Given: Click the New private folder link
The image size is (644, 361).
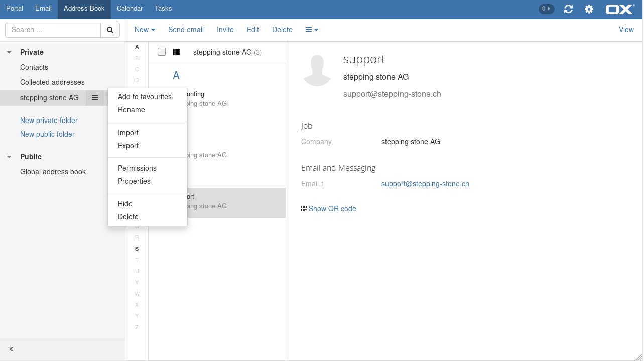Looking at the screenshot, I should (x=49, y=121).
